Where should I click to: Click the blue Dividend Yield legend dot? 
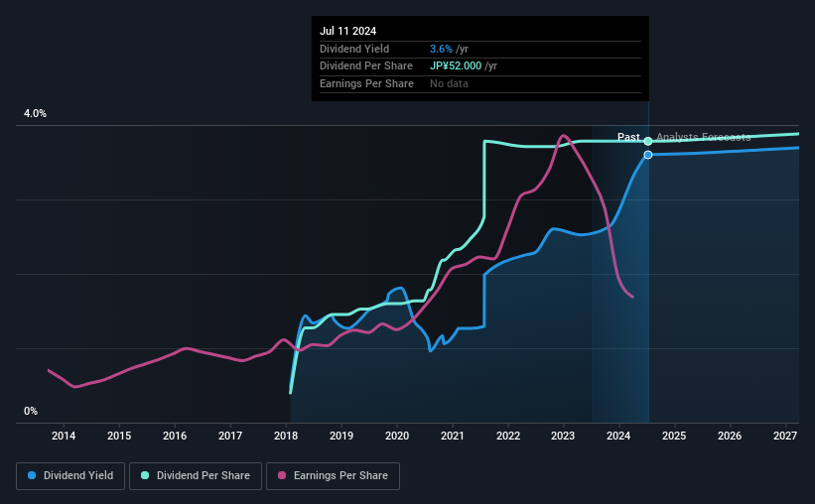[32, 475]
